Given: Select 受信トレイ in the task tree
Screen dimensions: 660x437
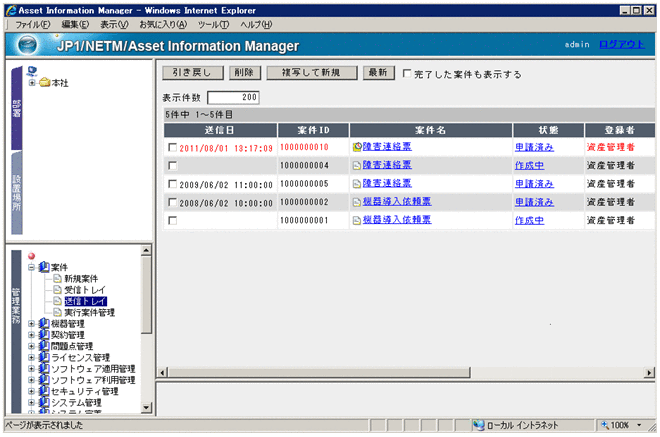Looking at the screenshot, I should pyautogui.click(x=85, y=290).
